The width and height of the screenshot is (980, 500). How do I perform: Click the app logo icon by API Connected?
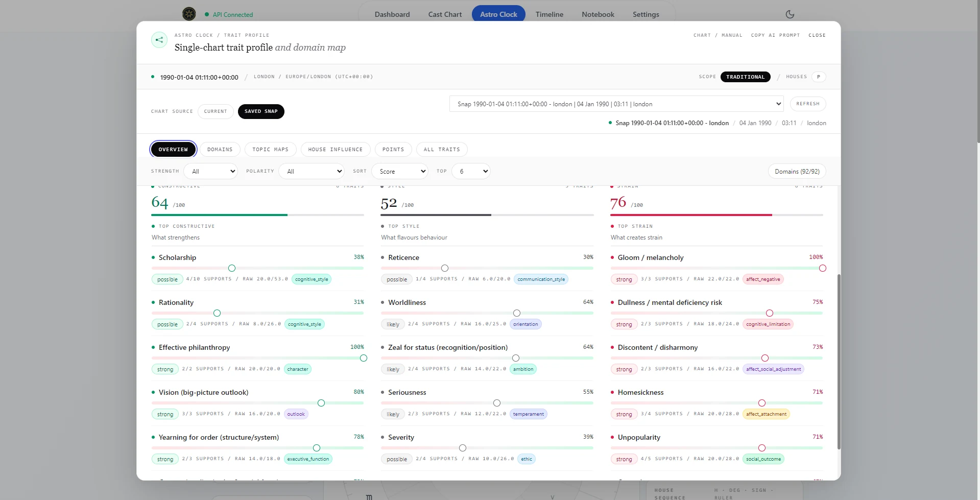tap(189, 14)
